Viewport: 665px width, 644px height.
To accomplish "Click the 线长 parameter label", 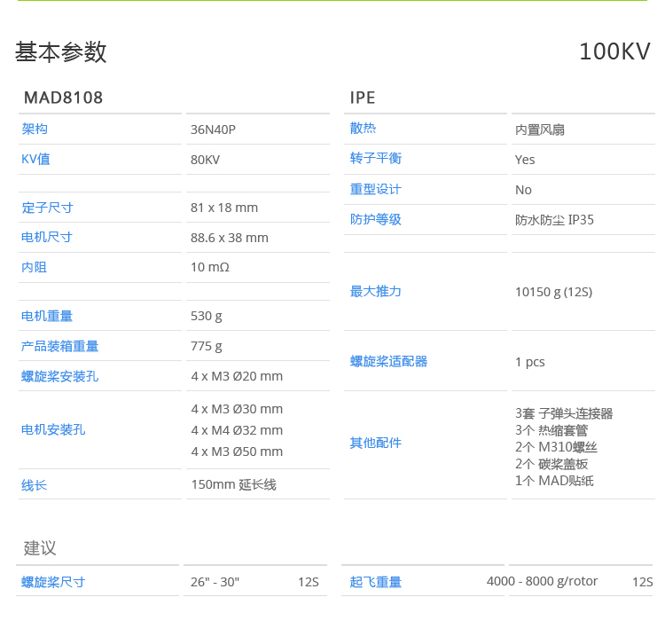I will click(35, 485).
